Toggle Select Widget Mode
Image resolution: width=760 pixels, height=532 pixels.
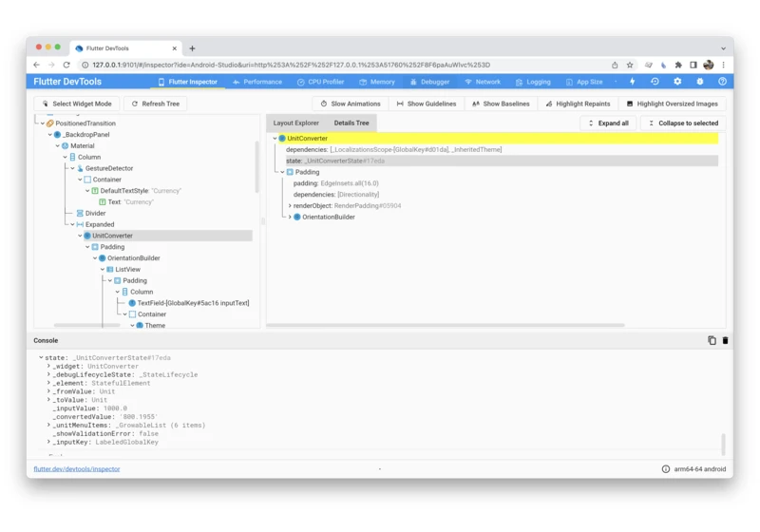coord(77,104)
